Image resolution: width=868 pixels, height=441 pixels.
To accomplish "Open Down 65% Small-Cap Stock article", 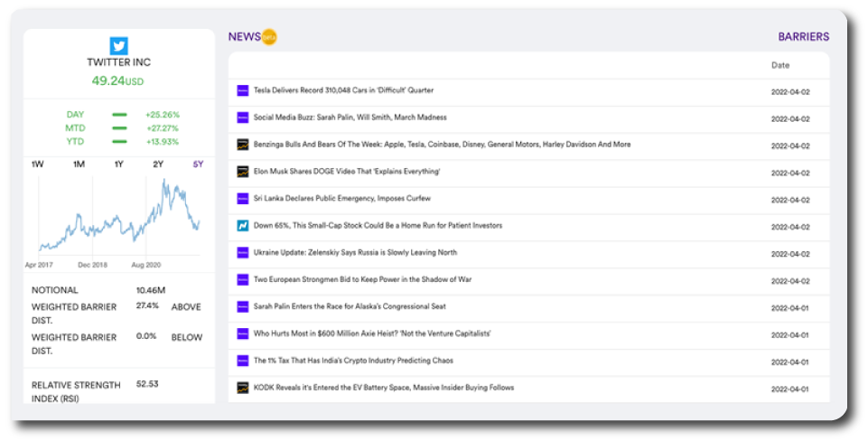I will [378, 226].
